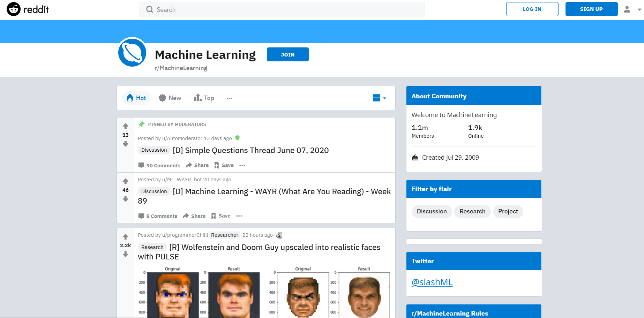Click the JOIN button
Viewport: 644px width, 318px height.
pos(287,54)
